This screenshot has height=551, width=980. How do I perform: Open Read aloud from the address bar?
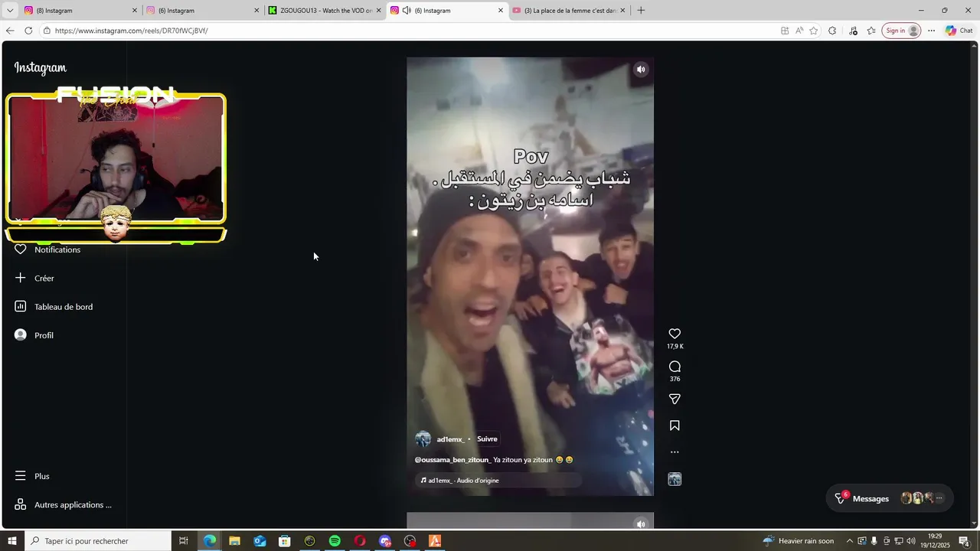click(x=799, y=31)
